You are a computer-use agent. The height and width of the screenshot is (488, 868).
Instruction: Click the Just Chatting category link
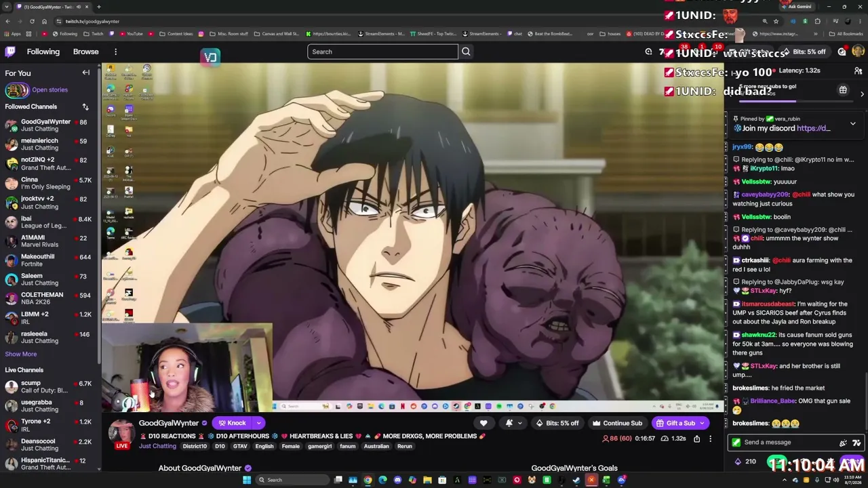157,446
